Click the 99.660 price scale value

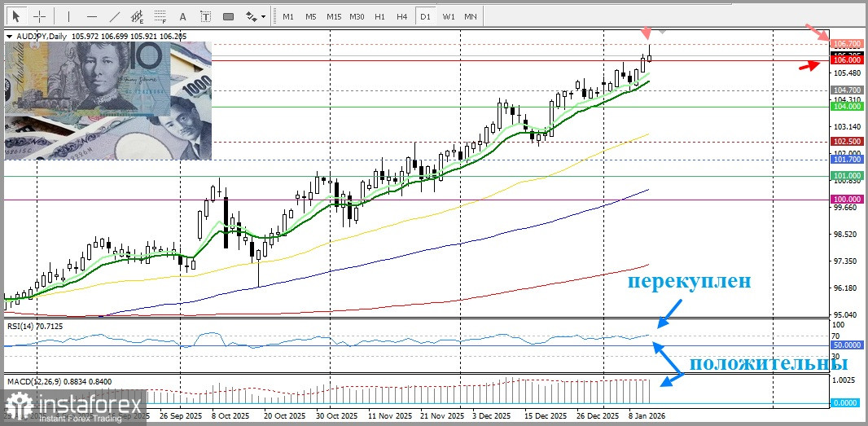pos(847,208)
